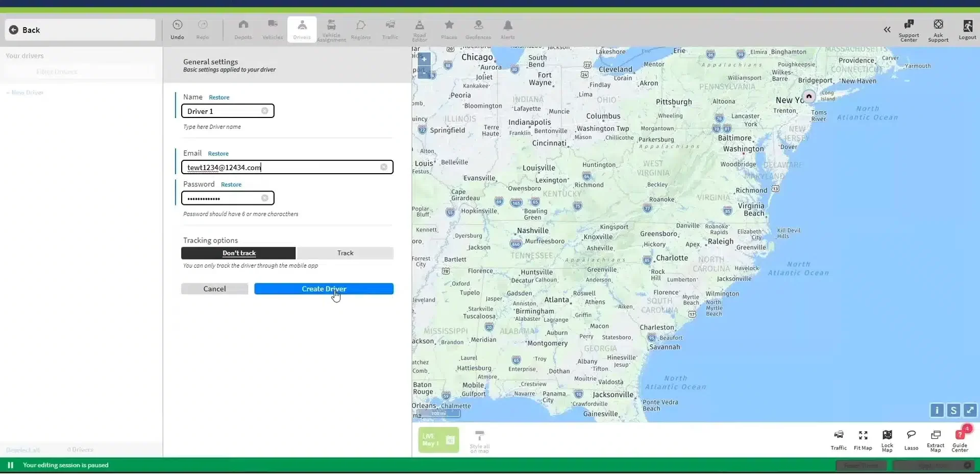980x474 pixels.
Task: Click the Create Driver button
Action: (324, 289)
